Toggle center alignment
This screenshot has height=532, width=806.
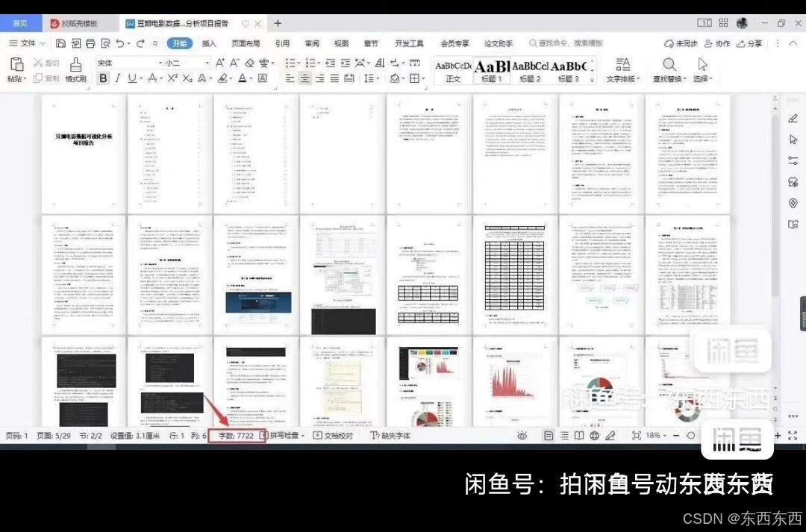304,78
